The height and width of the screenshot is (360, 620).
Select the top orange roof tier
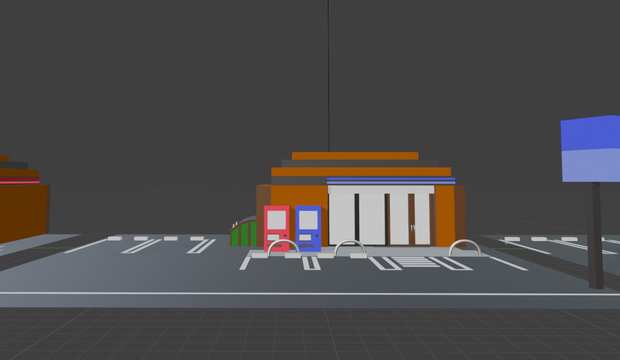[355, 156]
